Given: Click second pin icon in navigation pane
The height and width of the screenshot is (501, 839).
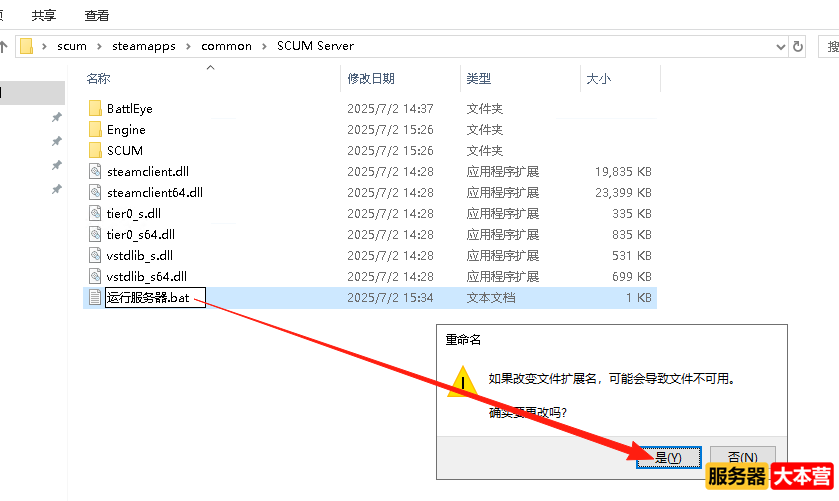Looking at the screenshot, I should 56,141.
